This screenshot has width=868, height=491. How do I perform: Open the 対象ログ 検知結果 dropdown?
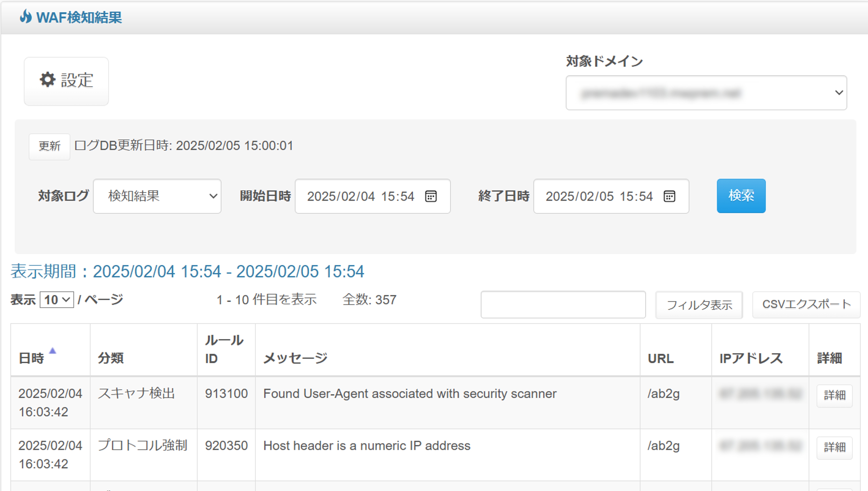(157, 196)
